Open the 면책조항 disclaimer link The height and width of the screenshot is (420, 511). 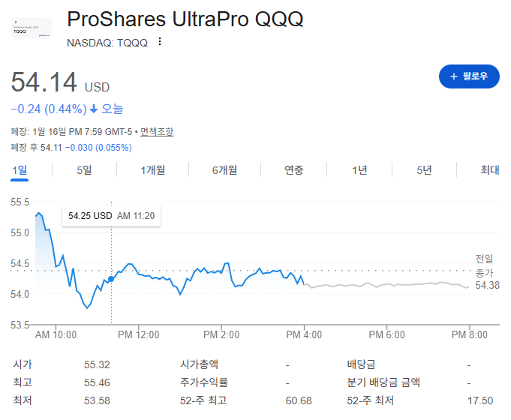[157, 132]
